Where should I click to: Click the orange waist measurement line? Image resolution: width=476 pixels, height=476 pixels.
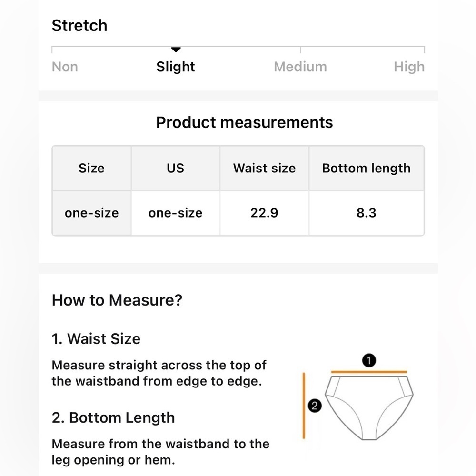(369, 372)
